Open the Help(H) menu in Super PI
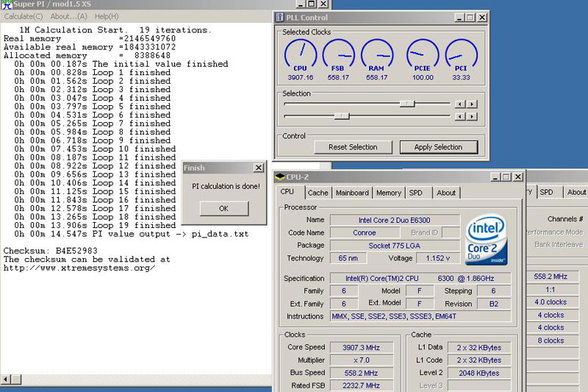The image size is (588, 392). coord(107,16)
